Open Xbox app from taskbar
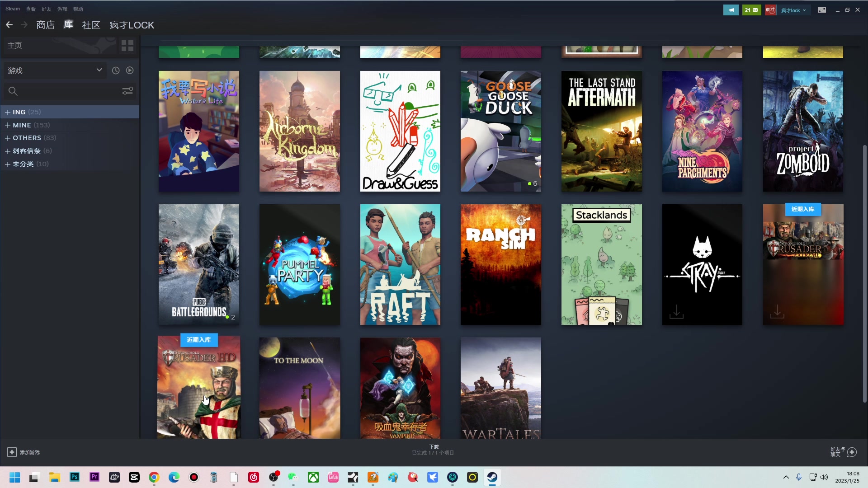 point(313,477)
